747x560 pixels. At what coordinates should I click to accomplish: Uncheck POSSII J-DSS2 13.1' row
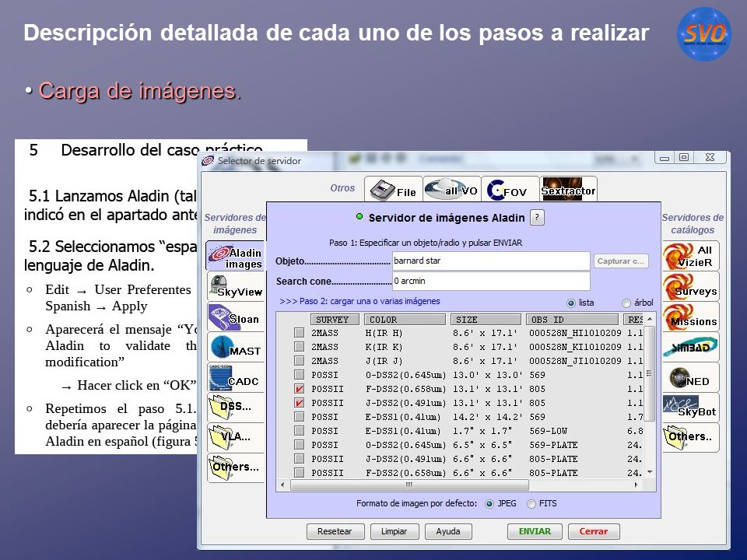(x=299, y=403)
